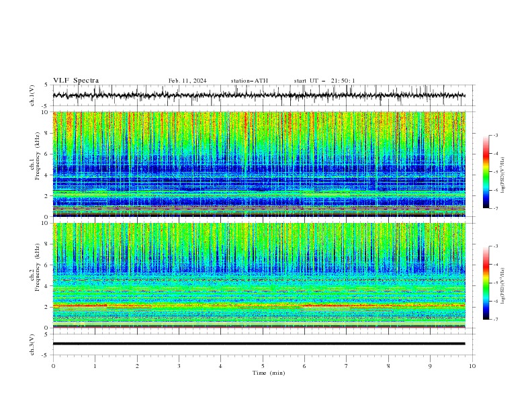Click the ch.1 spectrogram plot
Image resolution: width=532 pixels, height=411 pixels.
pyautogui.click(x=259, y=164)
